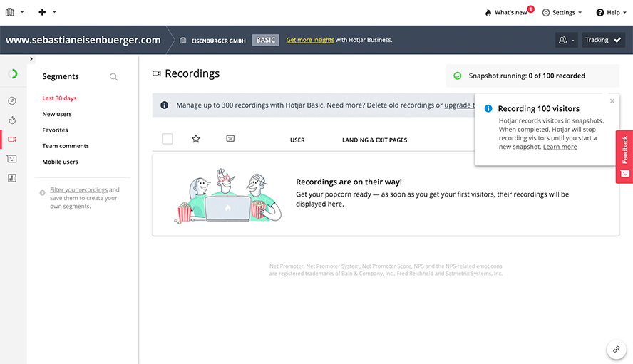This screenshot has width=633, height=364.
Task: Open the bar chart icon in sidebar
Action: click(12, 178)
